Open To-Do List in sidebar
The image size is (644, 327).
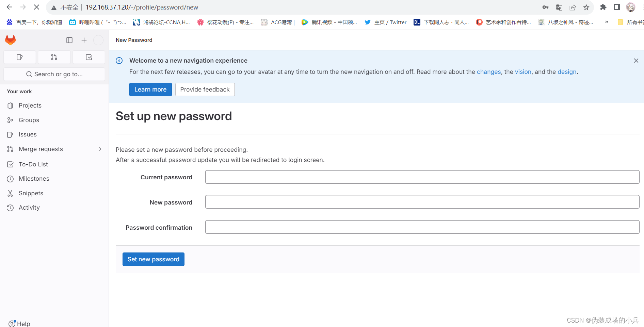[54, 164]
